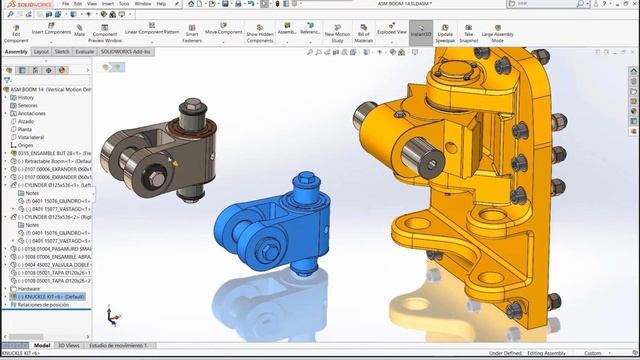The image size is (640, 360).
Task: Toggle Large Assembly Mode
Action: pyautogui.click(x=498, y=33)
